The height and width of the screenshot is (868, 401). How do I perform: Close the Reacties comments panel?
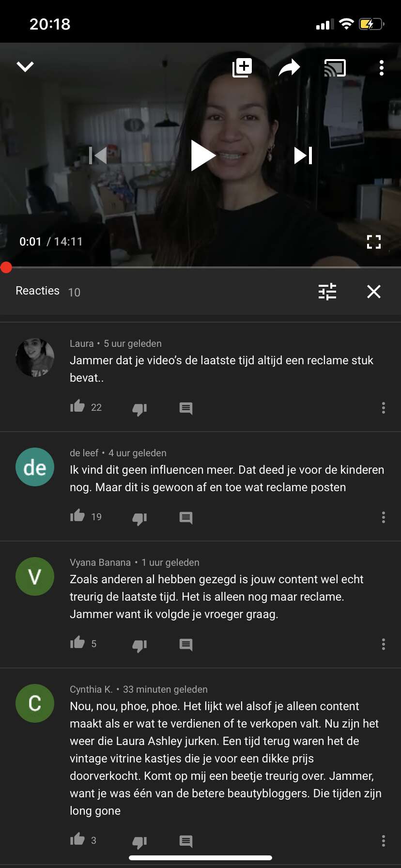[x=374, y=292]
